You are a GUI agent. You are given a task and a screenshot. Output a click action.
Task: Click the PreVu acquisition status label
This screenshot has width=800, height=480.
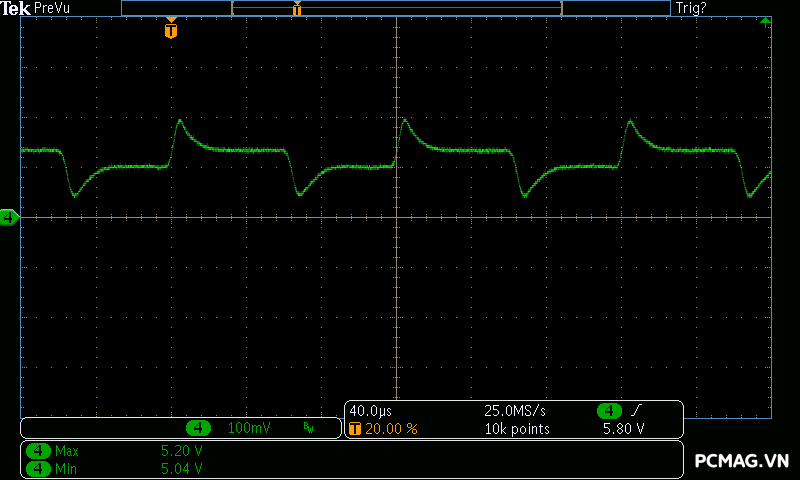tap(53, 8)
